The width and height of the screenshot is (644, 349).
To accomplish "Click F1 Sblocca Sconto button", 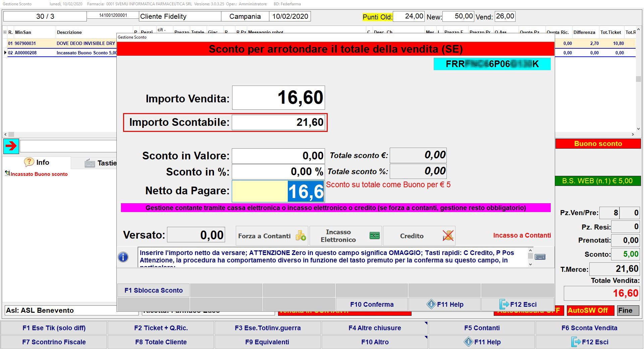I will (x=153, y=290).
